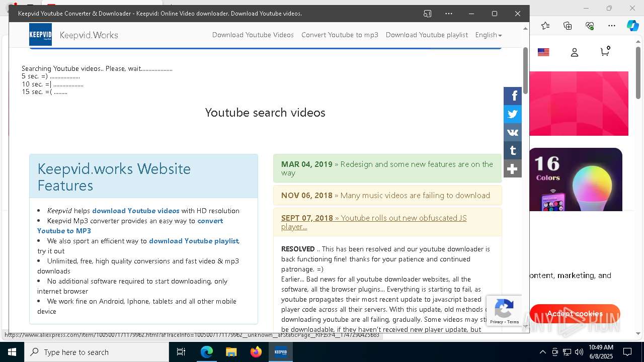Open Edge collections icon
The width and height of the screenshot is (644, 362).
[568, 26]
